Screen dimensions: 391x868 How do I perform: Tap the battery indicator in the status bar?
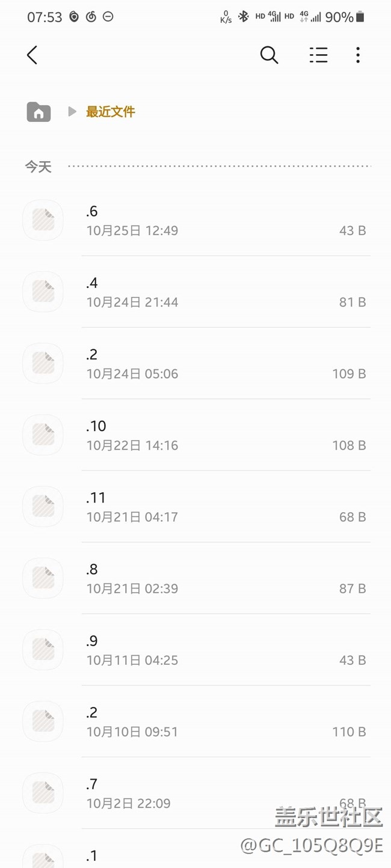point(360,17)
